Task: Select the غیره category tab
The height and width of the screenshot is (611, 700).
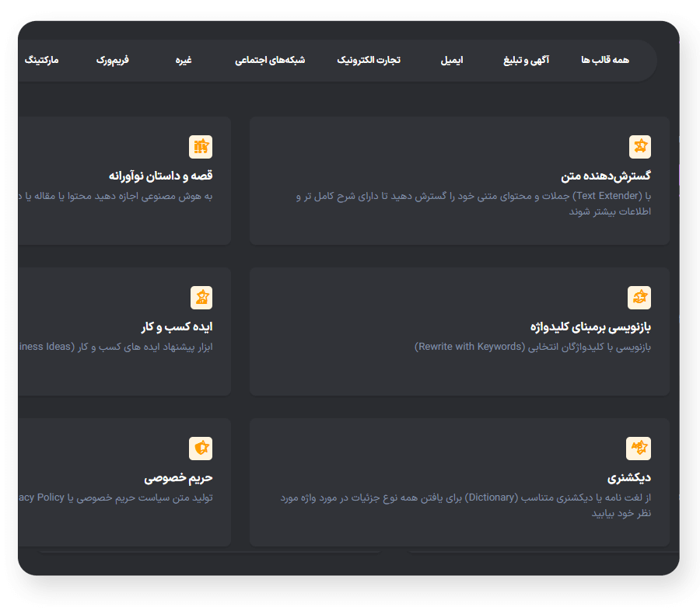Action: click(184, 61)
